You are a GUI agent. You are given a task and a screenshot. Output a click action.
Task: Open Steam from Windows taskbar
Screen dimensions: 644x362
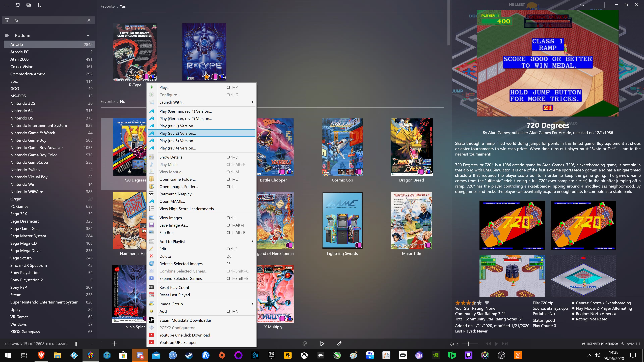click(x=189, y=355)
